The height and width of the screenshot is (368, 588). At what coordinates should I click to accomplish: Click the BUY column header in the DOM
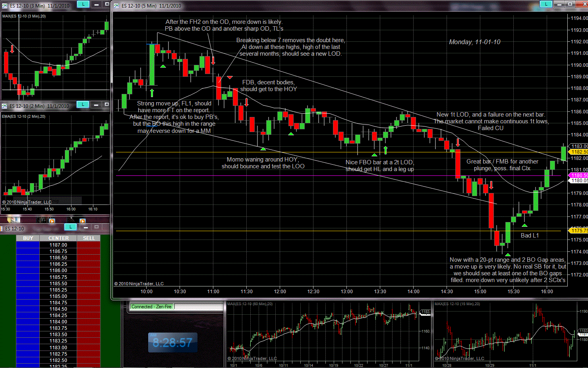coord(28,238)
